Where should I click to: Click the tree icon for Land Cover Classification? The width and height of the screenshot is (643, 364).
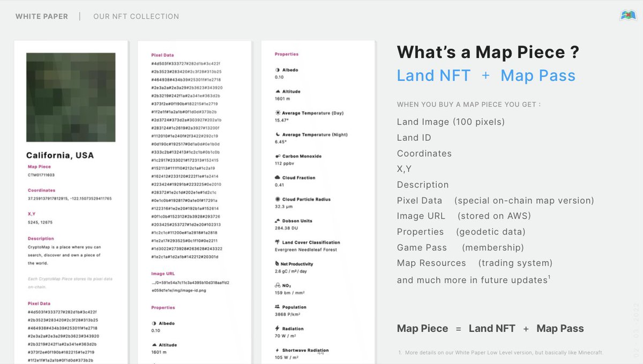277,242
